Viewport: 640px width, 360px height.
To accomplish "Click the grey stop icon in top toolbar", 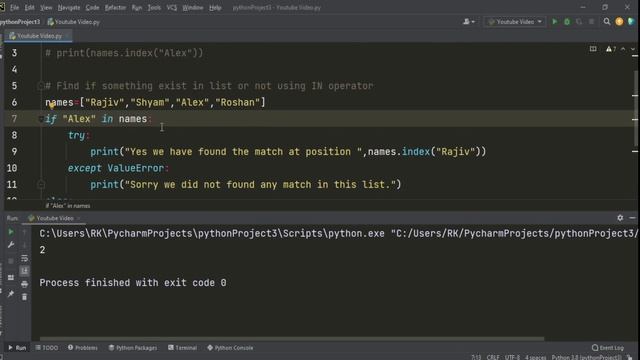I will [x=591, y=22].
